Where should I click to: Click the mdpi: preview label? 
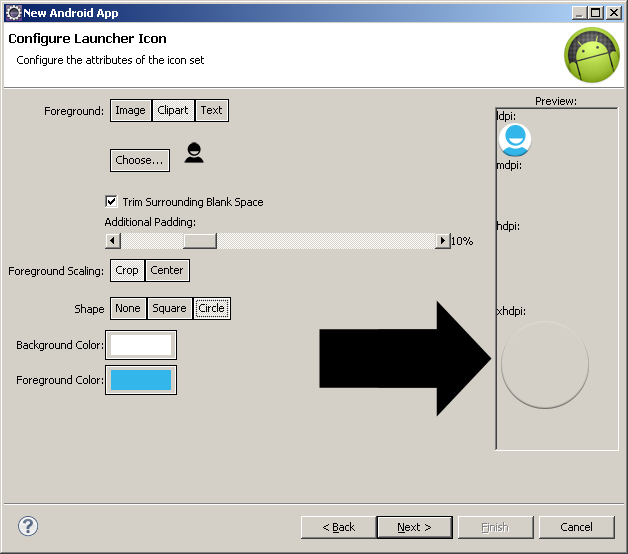pos(509,165)
